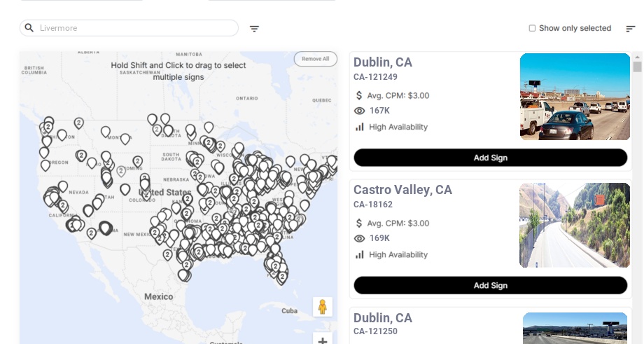Screen dimensions: 644x344
Task: Click the dollar CPM icon for CA-121249
Action: point(359,95)
